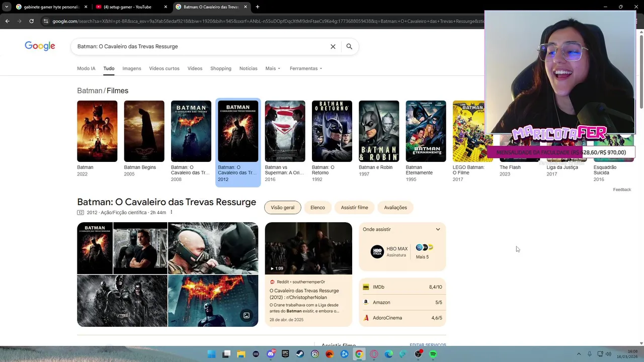Open image gallery icon on collage
The width and height of the screenshot is (644, 362).
[247, 315]
